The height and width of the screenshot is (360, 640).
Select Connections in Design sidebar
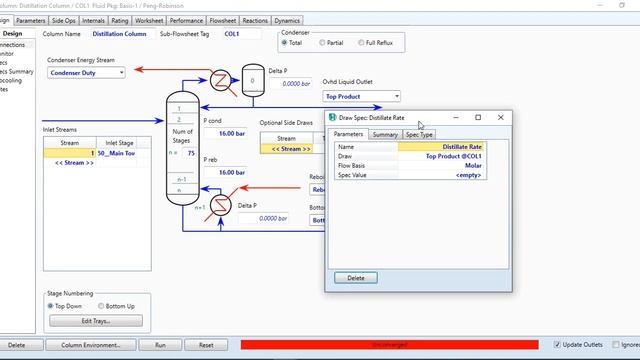(x=12, y=45)
